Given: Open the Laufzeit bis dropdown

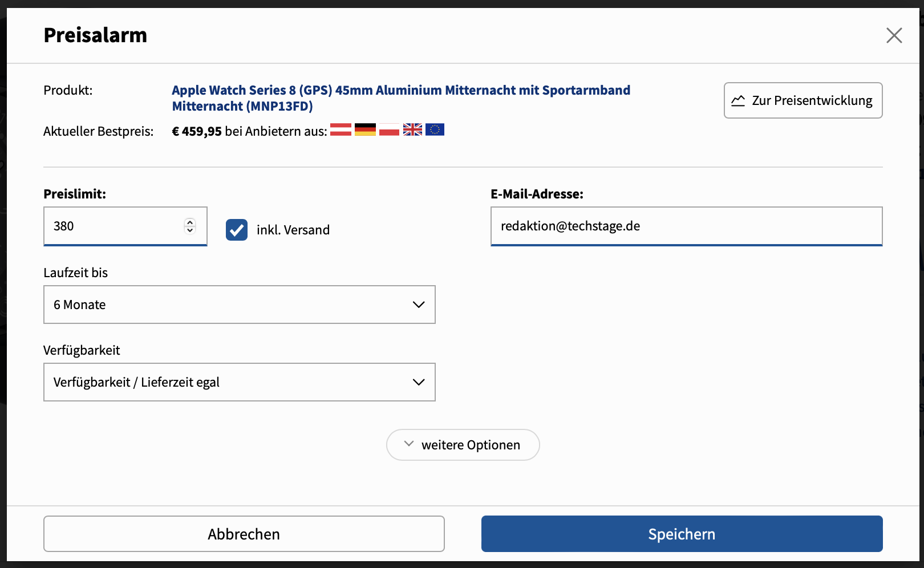Looking at the screenshot, I should pyautogui.click(x=240, y=305).
